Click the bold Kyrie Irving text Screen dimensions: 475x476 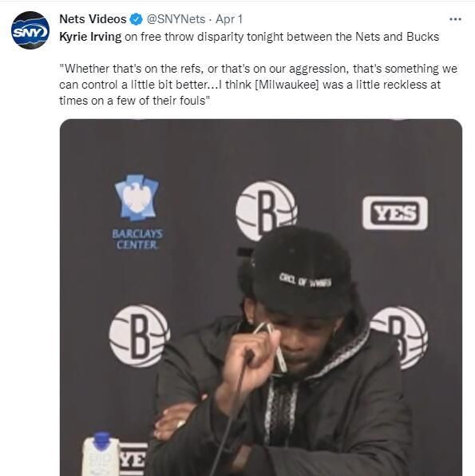point(90,37)
